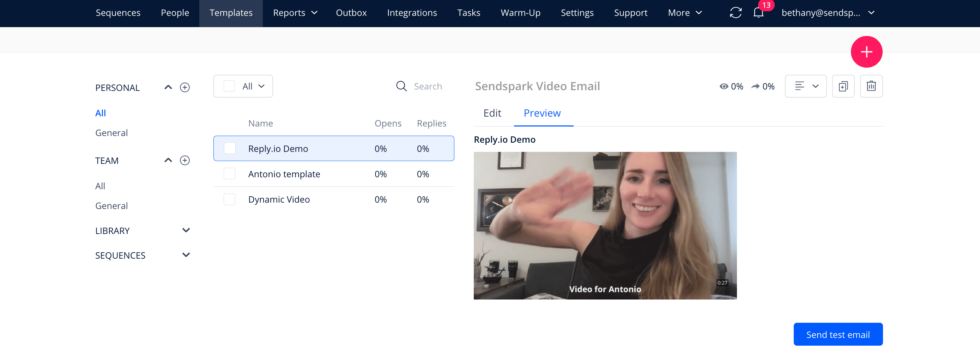Click the search magnifier icon
Image resolution: width=980 pixels, height=358 pixels.
401,86
